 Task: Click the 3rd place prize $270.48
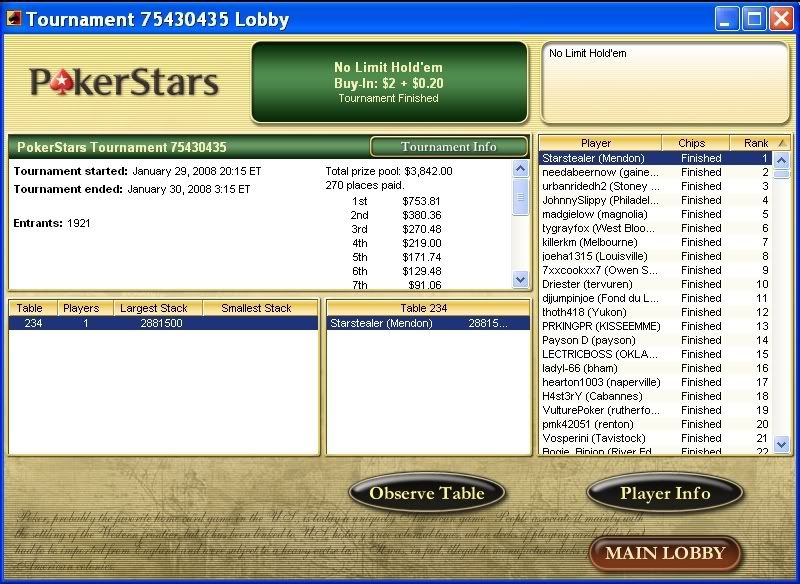point(421,230)
